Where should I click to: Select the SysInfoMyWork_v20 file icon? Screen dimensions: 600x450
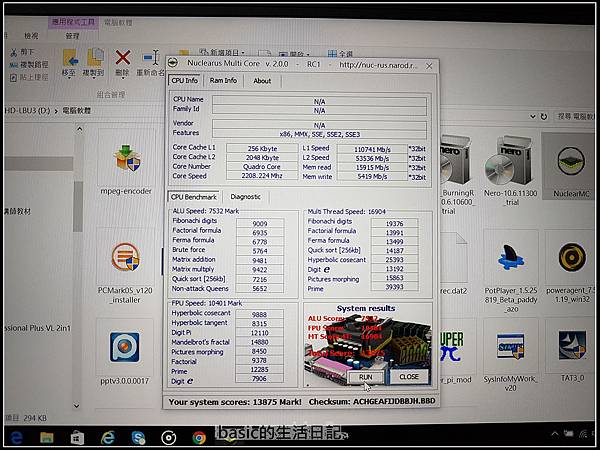(510, 346)
